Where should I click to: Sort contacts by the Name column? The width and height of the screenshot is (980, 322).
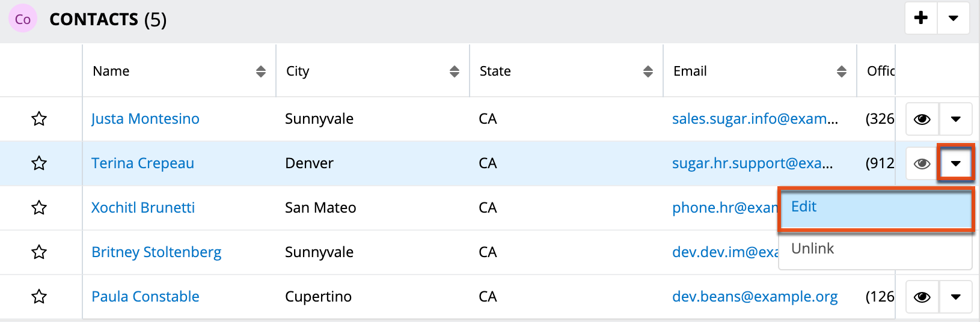260,71
